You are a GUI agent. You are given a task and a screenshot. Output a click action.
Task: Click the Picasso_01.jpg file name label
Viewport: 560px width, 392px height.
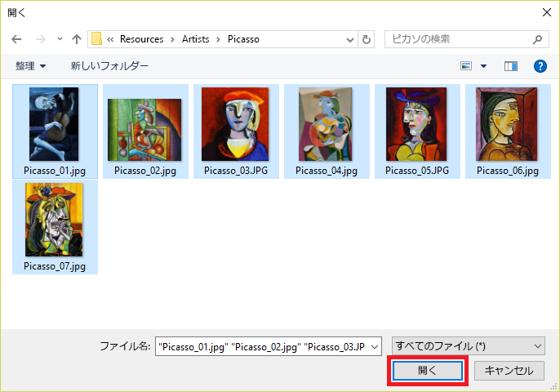pos(55,171)
